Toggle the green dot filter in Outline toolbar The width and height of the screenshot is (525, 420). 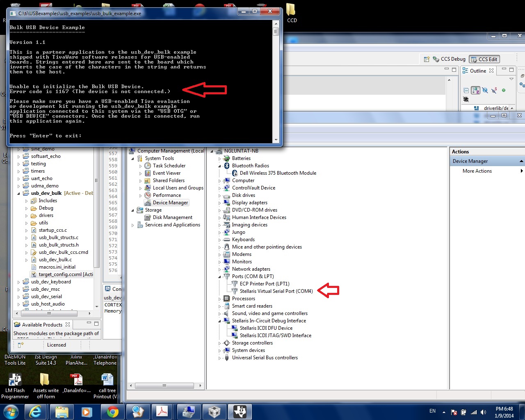504,90
